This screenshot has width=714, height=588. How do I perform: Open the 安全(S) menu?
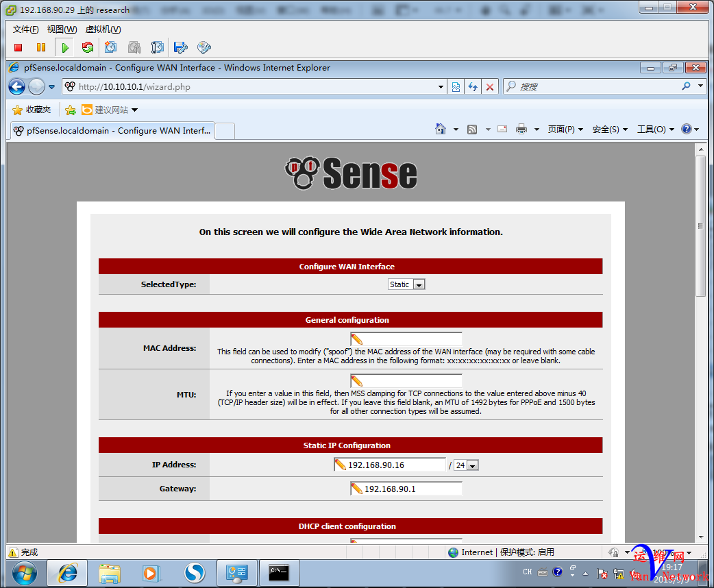pos(610,130)
